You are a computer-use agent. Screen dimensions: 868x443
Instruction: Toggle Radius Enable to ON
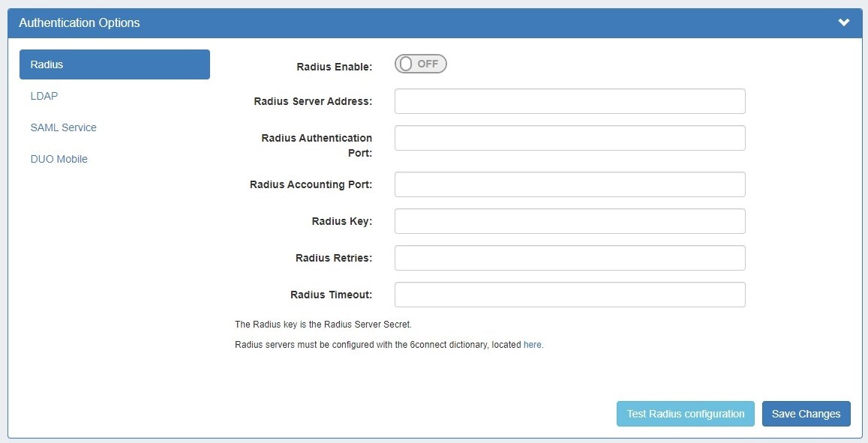pyautogui.click(x=421, y=64)
